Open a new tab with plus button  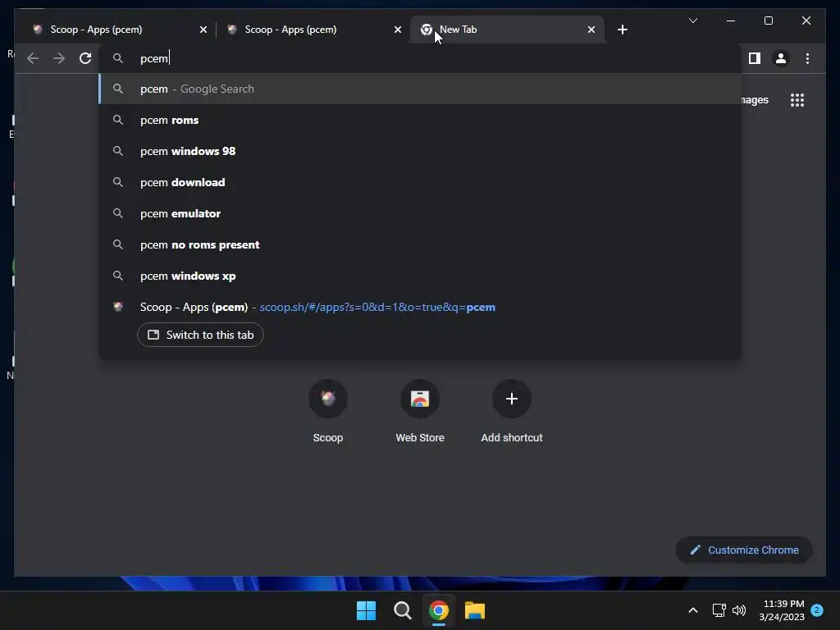click(x=622, y=30)
